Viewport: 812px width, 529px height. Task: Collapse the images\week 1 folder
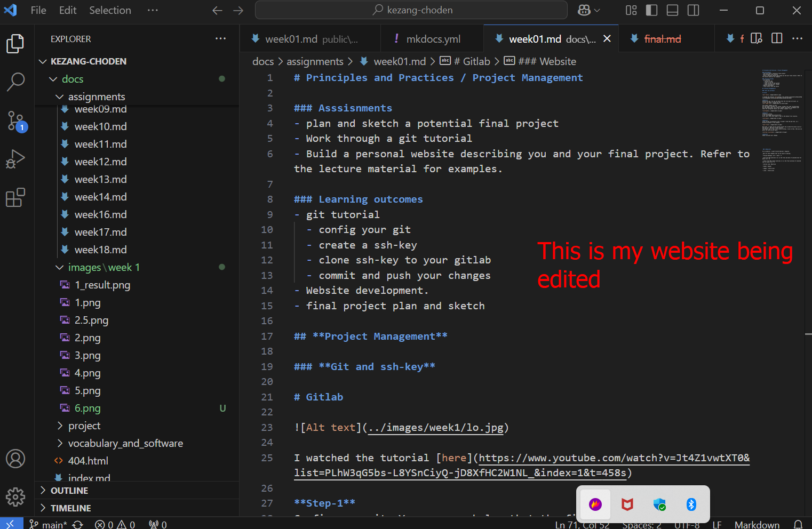pos(138,267)
